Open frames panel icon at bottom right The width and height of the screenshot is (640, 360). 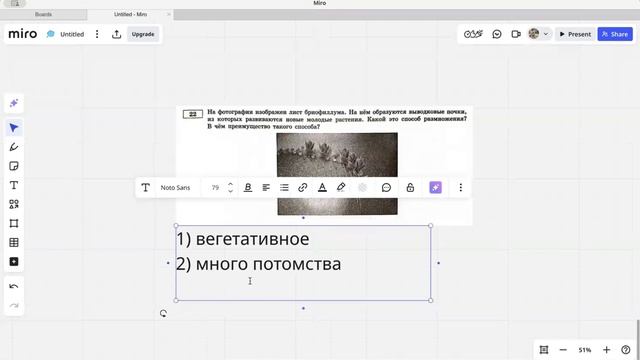click(544, 350)
